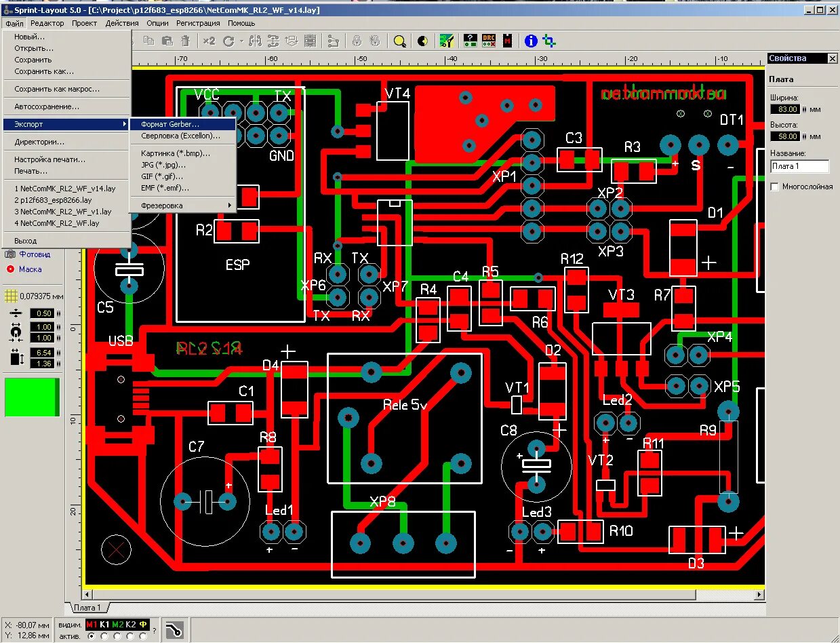The width and height of the screenshot is (840, 643).
Task: Choose Выход to exit the program
Action: pos(66,241)
